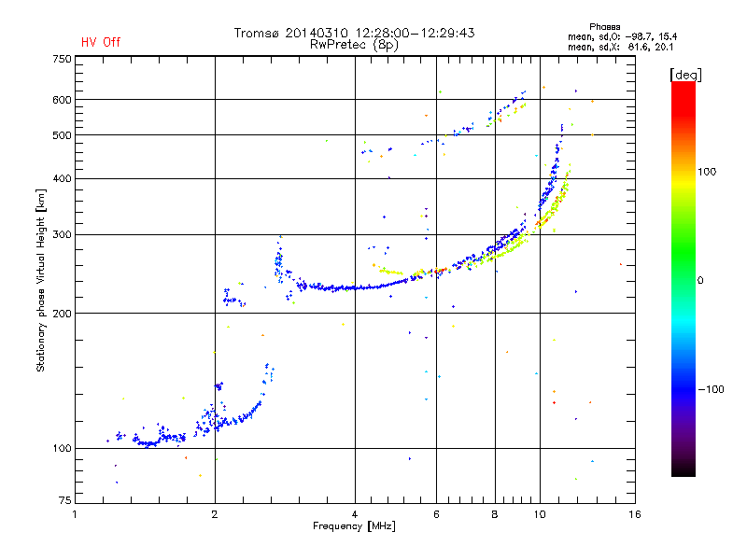Click the "400" height axis label
This screenshot has width=747, height=560.
click(x=62, y=178)
